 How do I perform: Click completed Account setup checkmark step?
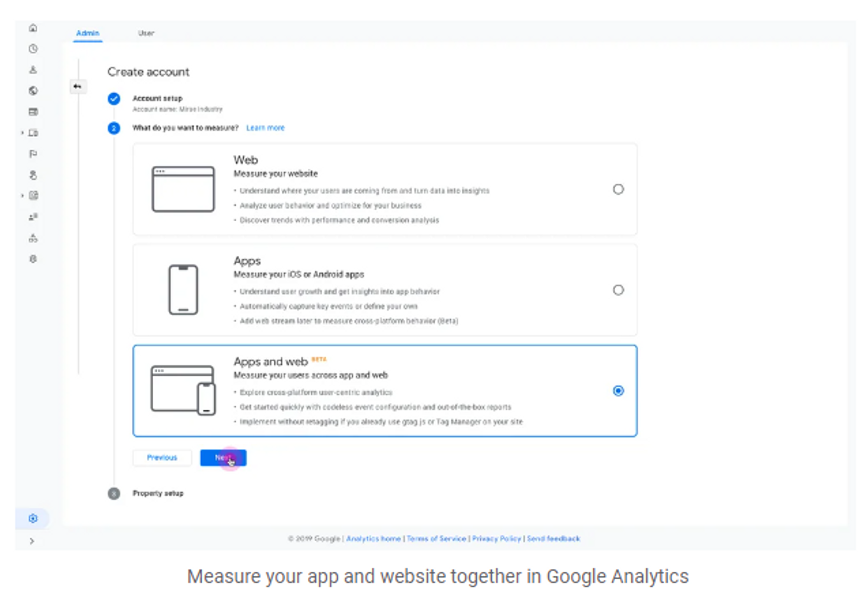click(x=114, y=99)
